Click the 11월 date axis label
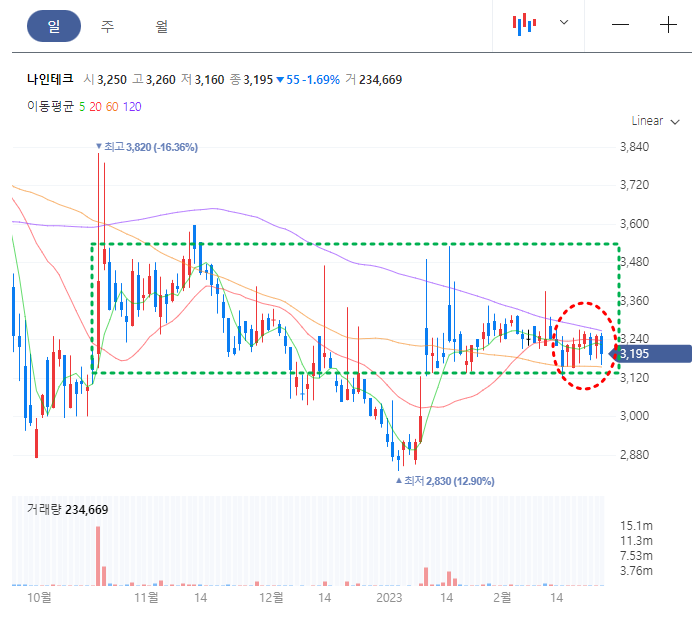 146,598
